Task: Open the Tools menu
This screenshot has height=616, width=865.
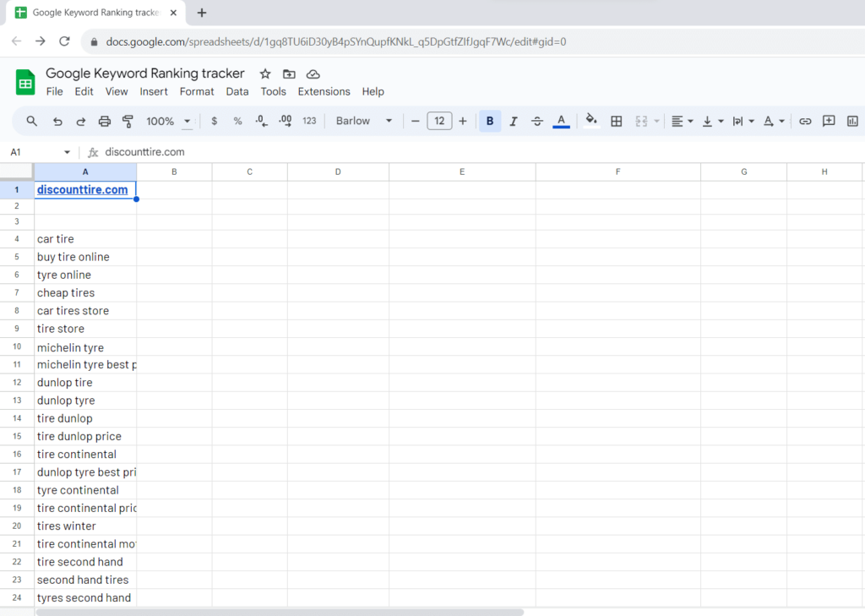Action: tap(273, 91)
